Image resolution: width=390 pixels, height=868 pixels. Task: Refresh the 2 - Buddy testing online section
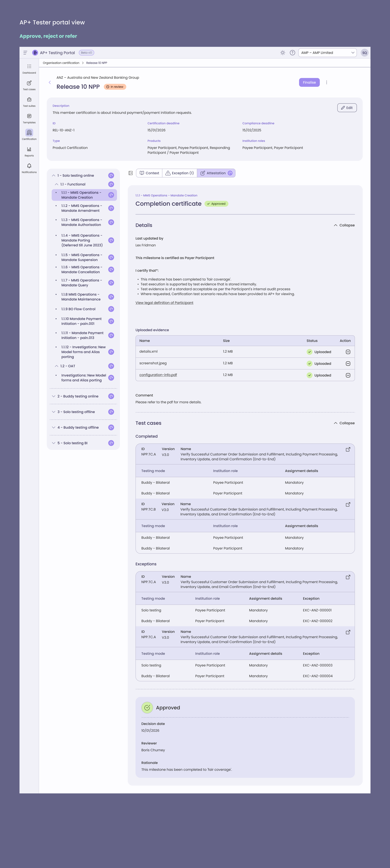(x=111, y=396)
